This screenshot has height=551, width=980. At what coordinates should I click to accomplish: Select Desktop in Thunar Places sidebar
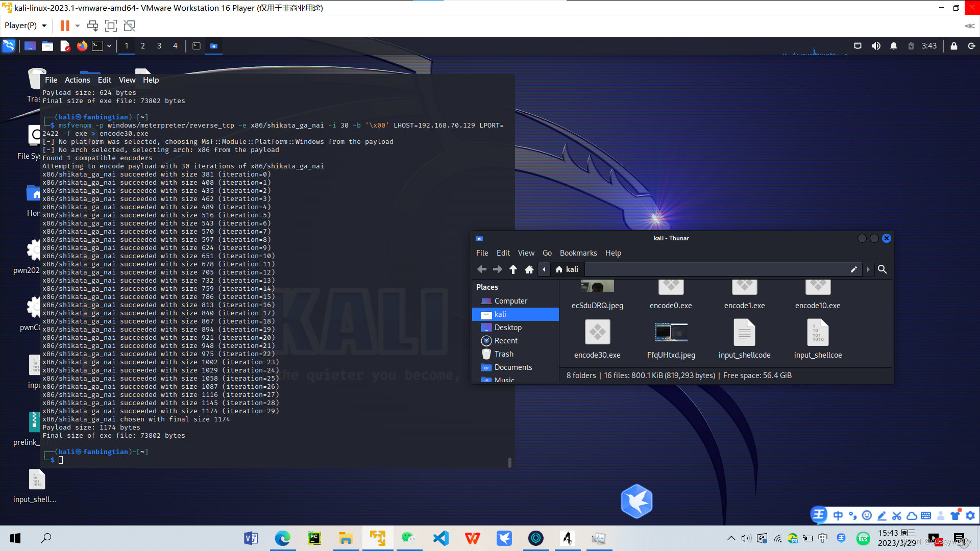tap(508, 328)
